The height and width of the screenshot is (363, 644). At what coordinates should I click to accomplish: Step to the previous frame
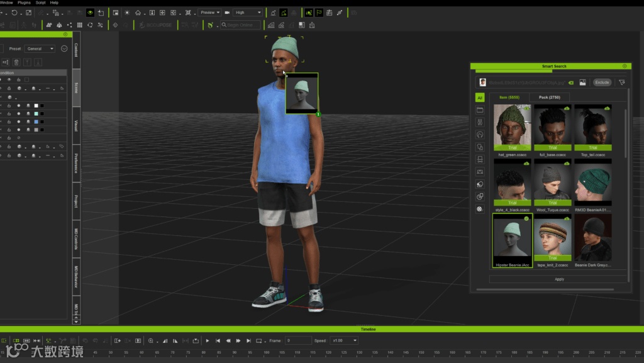[x=228, y=341]
